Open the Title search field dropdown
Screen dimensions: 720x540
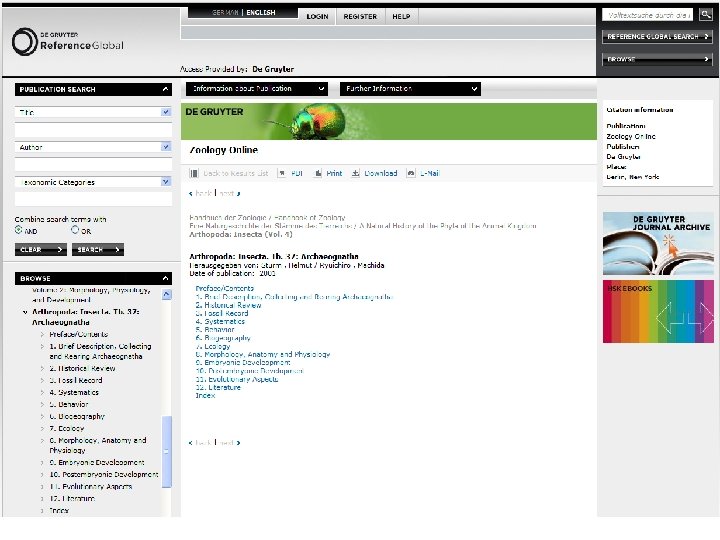[166, 112]
